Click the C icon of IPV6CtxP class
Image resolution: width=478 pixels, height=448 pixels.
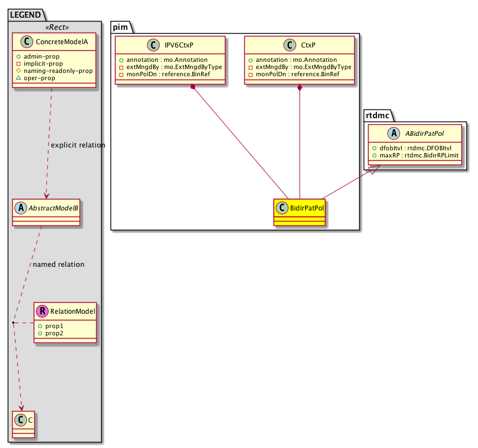tap(153, 46)
